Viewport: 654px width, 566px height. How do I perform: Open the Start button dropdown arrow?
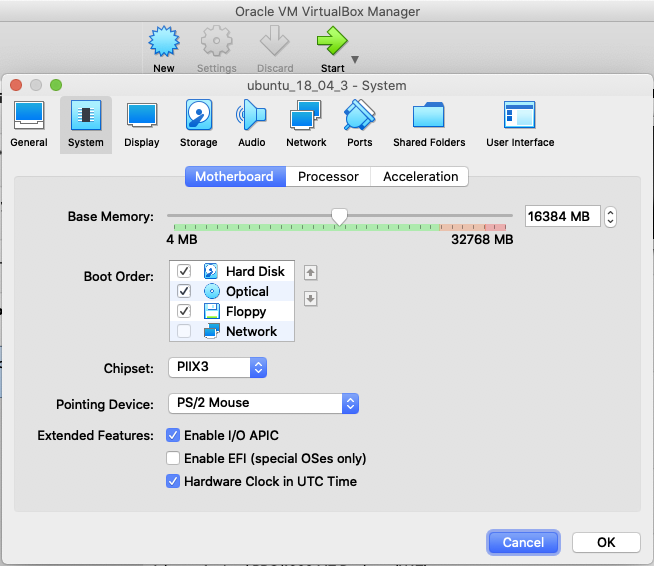tap(355, 59)
